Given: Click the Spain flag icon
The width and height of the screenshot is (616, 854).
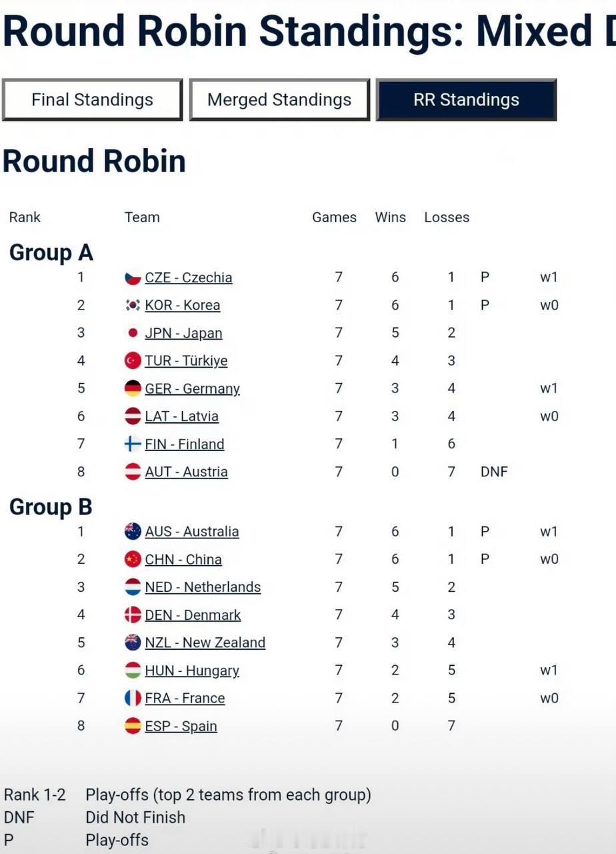Looking at the screenshot, I should click(x=133, y=727).
